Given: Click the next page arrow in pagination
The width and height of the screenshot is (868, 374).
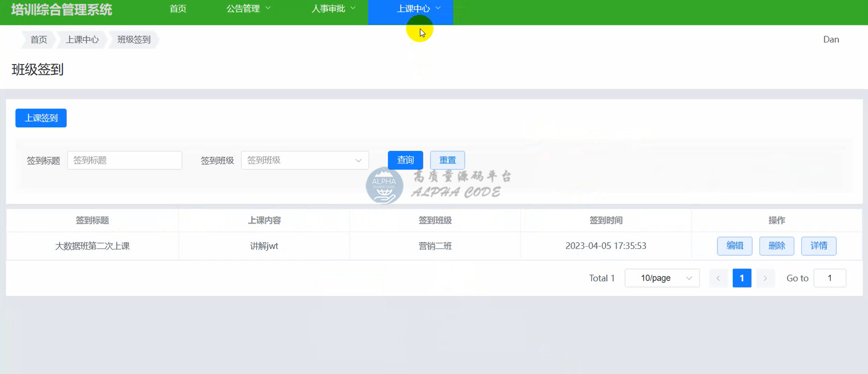Looking at the screenshot, I should point(765,278).
